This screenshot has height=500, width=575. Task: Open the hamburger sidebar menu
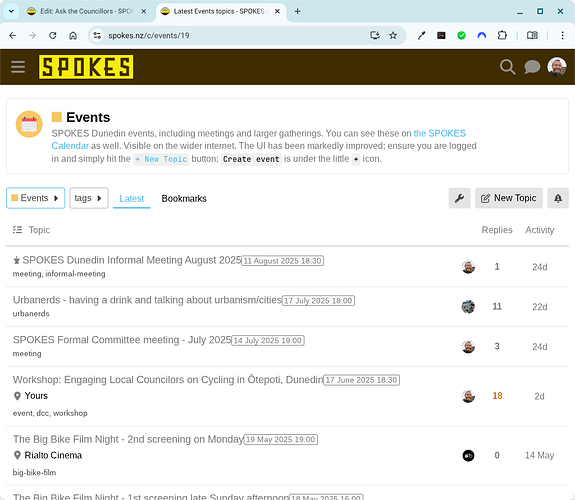18,67
